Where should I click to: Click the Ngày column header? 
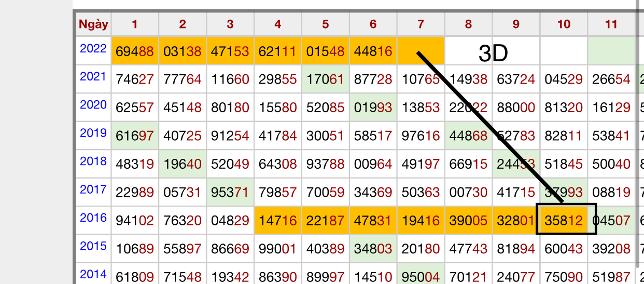click(x=93, y=24)
